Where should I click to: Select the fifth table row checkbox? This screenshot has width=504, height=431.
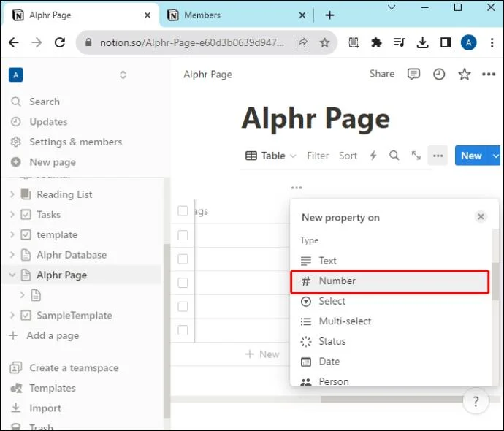(x=183, y=330)
